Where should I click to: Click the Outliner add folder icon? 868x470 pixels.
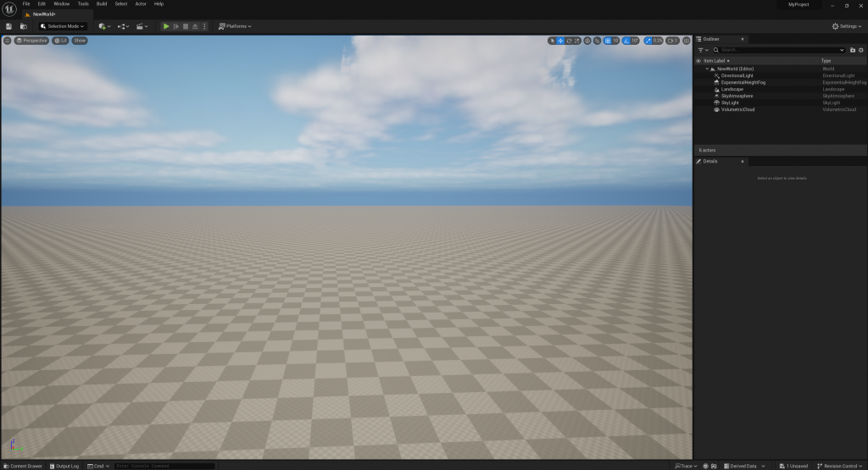pyautogui.click(x=853, y=50)
